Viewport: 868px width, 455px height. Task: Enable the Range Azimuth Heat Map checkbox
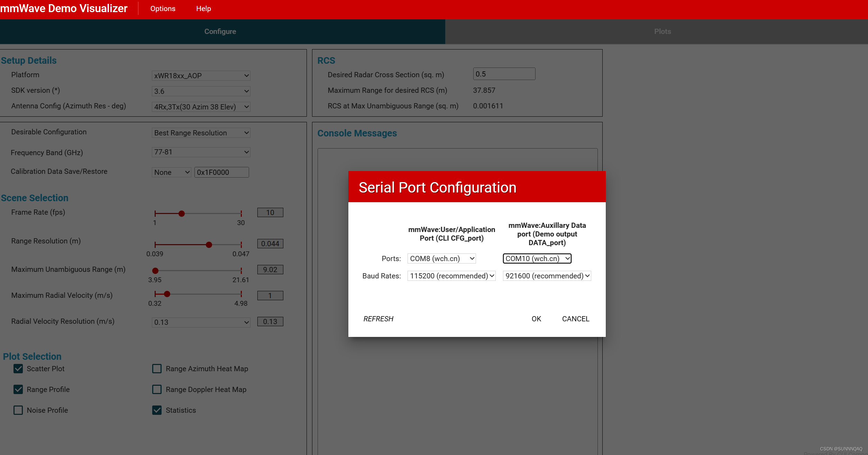[156, 368]
